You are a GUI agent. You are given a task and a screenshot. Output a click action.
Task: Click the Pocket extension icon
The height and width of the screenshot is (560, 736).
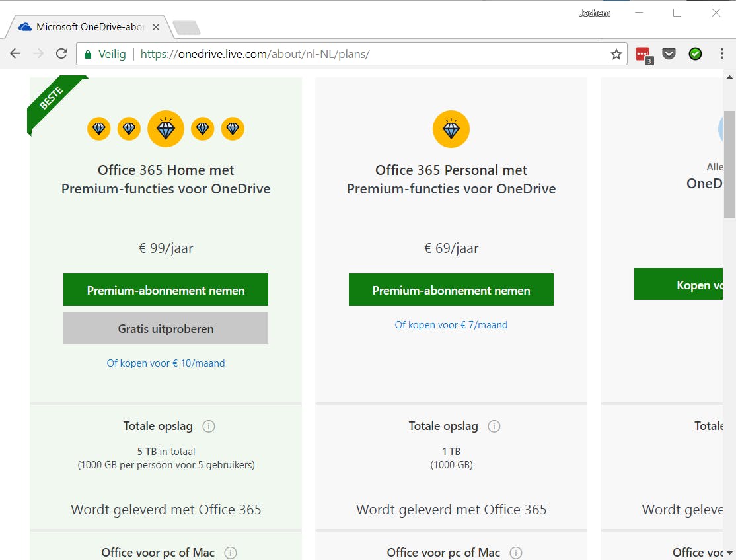point(669,54)
